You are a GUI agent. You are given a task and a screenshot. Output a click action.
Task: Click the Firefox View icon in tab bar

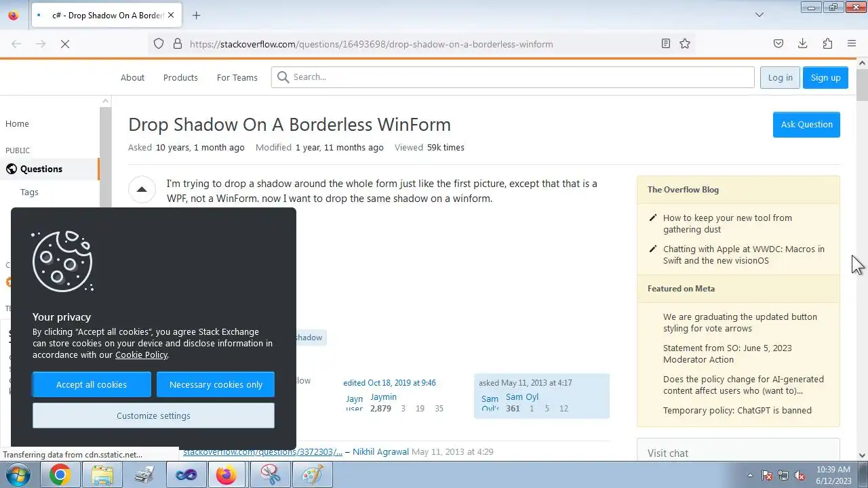click(14, 15)
